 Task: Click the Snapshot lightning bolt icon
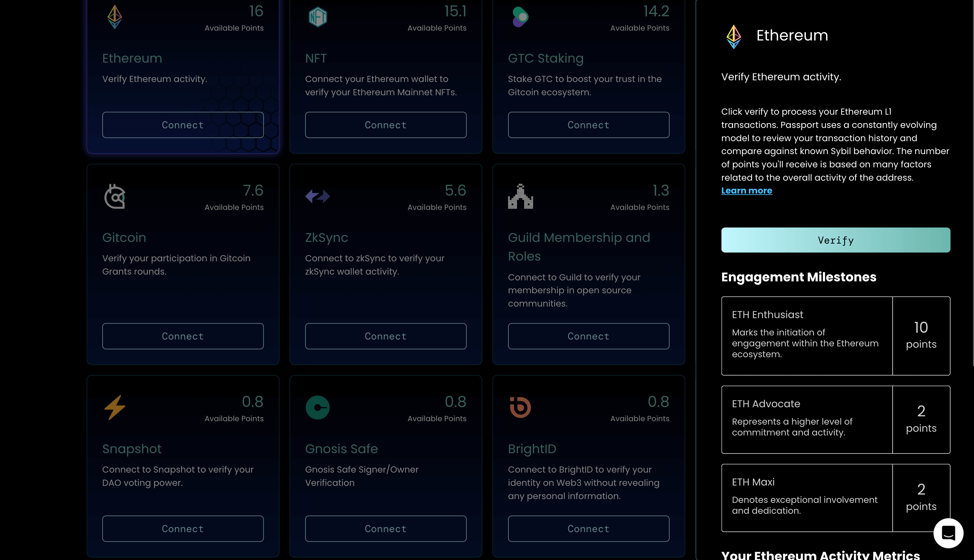tap(115, 407)
